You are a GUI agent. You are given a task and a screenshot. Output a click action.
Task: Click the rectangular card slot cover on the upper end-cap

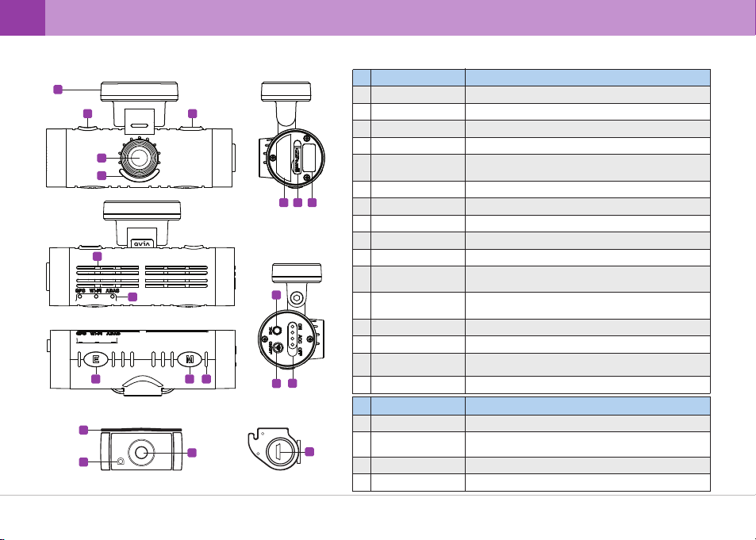(310, 158)
